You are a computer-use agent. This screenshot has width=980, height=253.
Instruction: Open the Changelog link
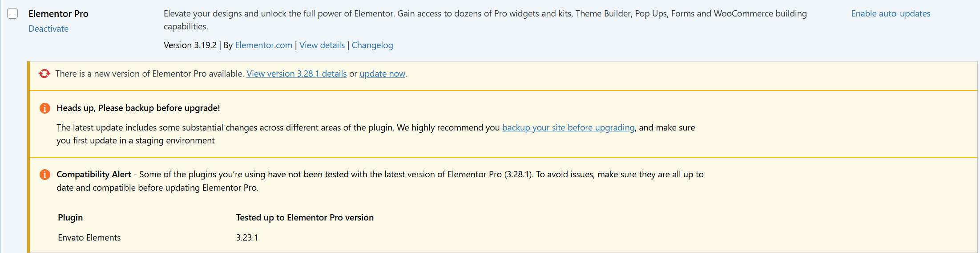(372, 45)
